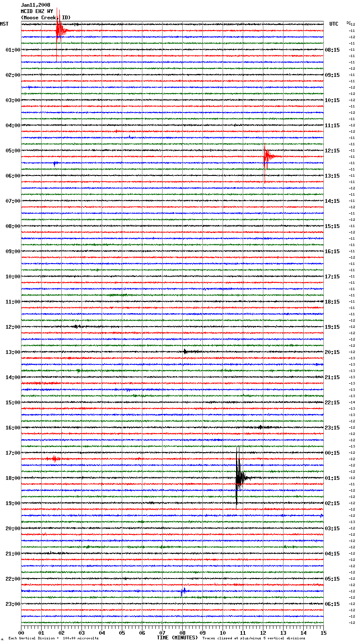Click the 15:00 MST time label
Image resolution: width=357 pixels, height=644 pixels.
[13, 403]
